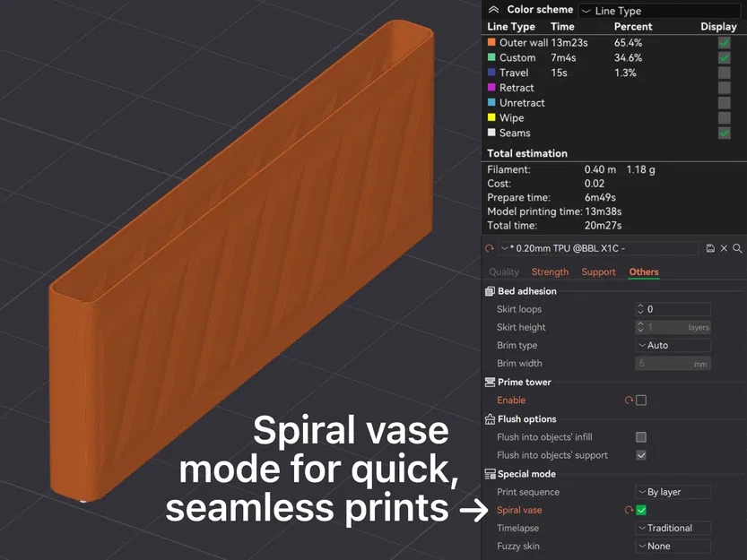The image size is (747, 560).
Task: Click the Special mode section icon
Action: coord(490,474)
